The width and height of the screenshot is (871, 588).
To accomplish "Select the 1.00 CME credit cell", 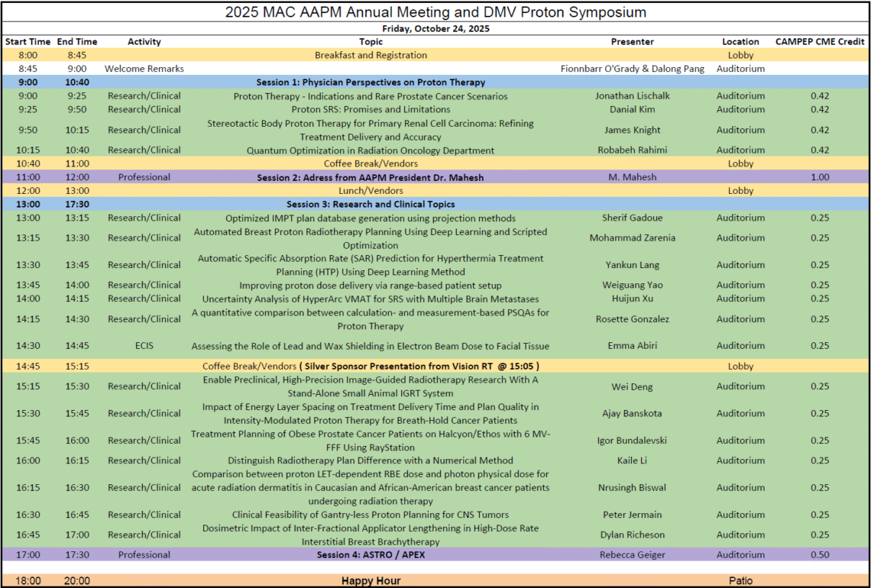I will [x=820, y=177].
